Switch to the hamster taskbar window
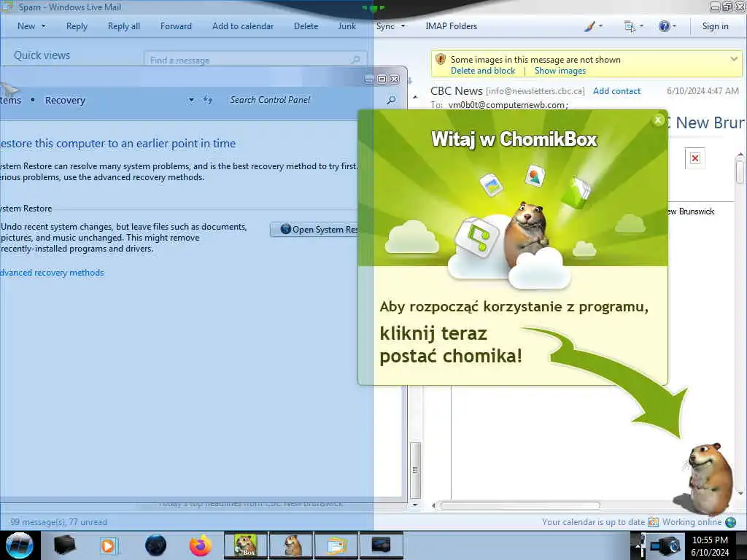 (x=291, y=545)
